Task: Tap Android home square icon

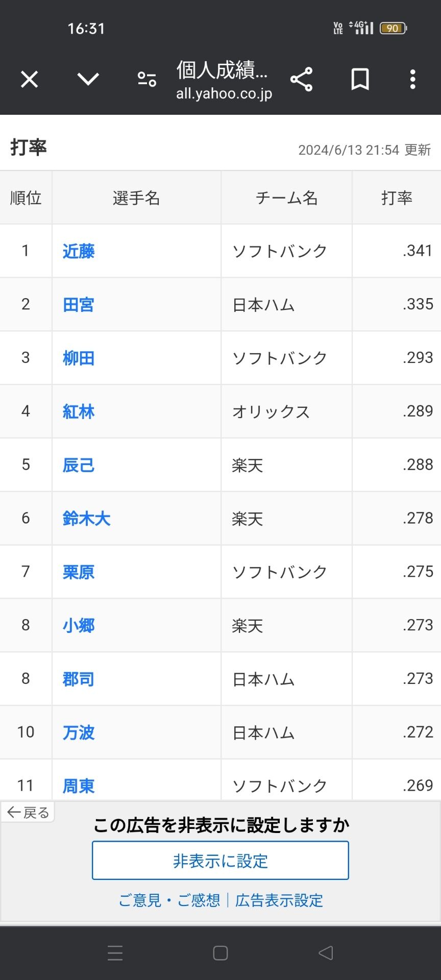Action: [x=220, y=953]
